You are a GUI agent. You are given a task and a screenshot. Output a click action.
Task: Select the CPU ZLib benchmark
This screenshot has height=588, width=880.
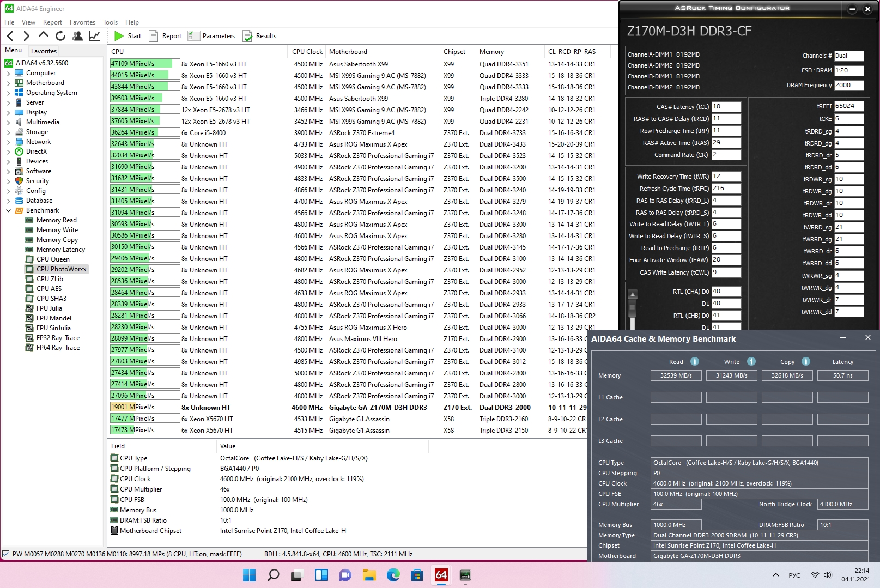tap(50, 279)
